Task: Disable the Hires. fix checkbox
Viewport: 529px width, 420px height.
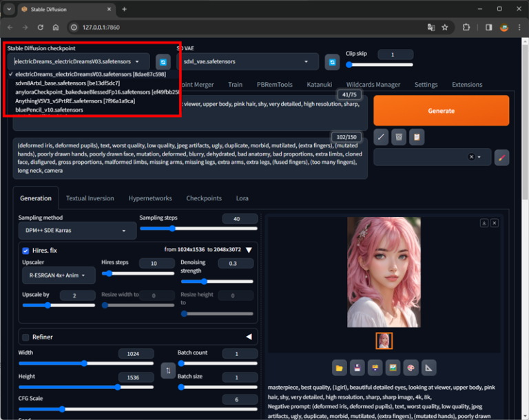Action: pyautogui.click(x=25, y=251)
